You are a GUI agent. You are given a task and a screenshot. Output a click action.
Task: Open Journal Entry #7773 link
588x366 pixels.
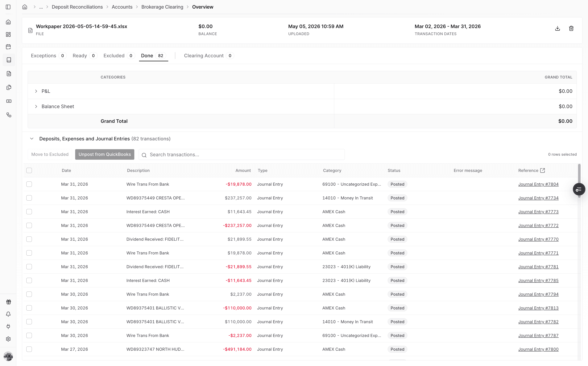(x=538, y=212)
